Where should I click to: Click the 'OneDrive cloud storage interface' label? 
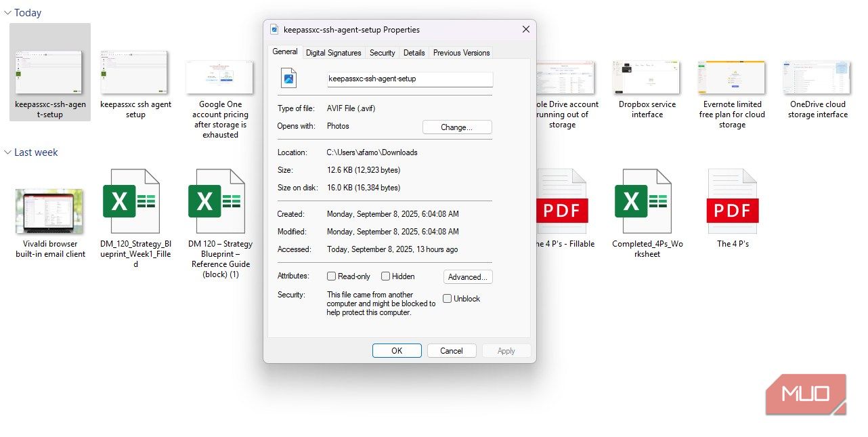pyautogui.click(x=818, y=110)
